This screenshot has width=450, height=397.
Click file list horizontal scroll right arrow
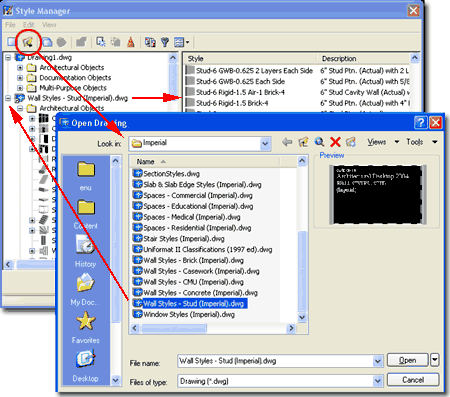(x=291, y=328)
